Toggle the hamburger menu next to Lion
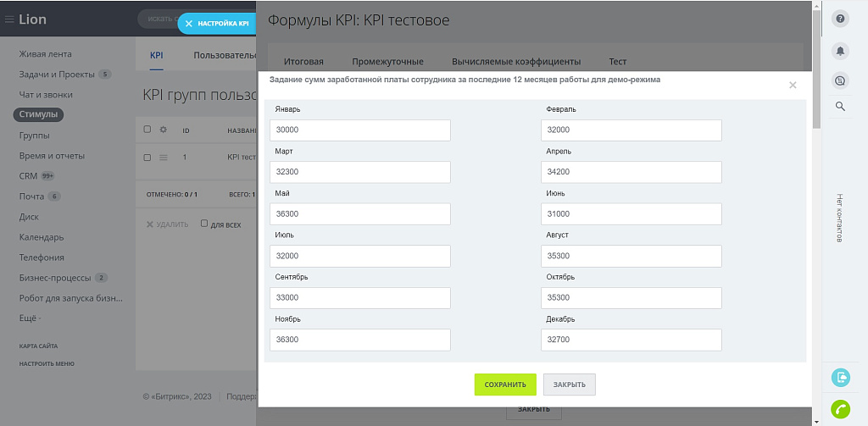 [x=10, y=19]
